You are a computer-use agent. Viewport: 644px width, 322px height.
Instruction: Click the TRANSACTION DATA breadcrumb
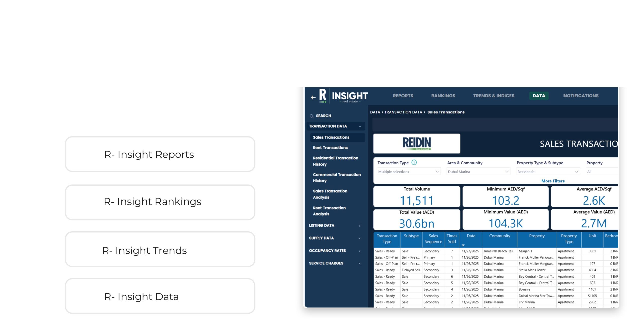(x=403, y=112)
